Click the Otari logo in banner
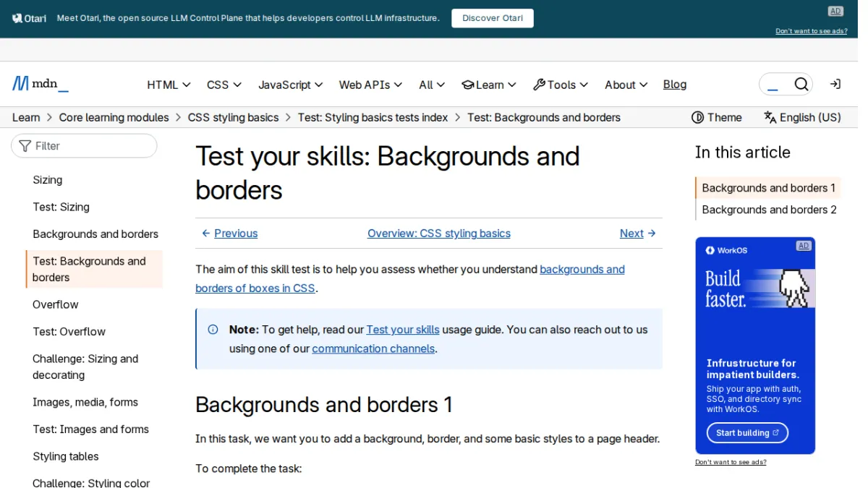Screen dimensions: 868x488 point(30,18)
